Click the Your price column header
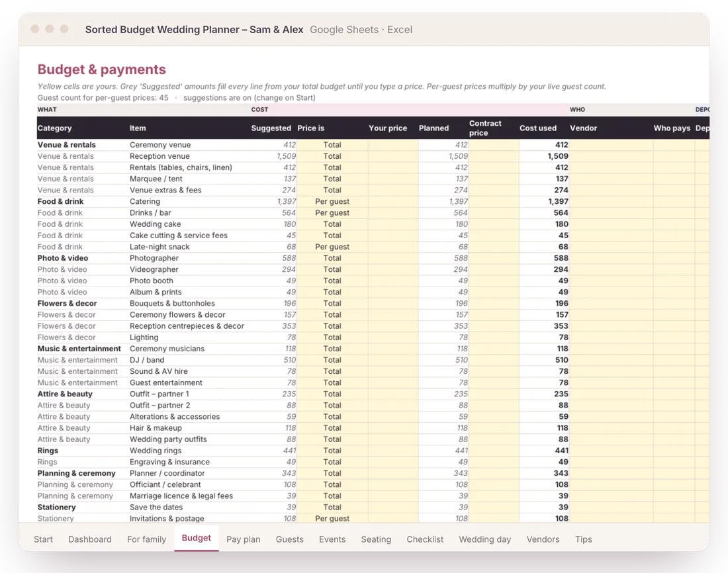The width and height of the screenshot is (728, 573). pos(388,128)
